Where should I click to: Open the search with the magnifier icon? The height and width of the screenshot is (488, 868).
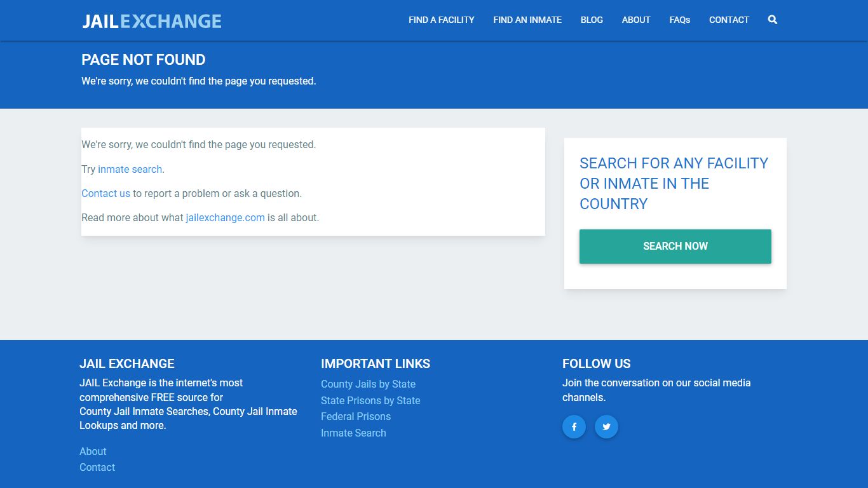(x=772, y=20)
